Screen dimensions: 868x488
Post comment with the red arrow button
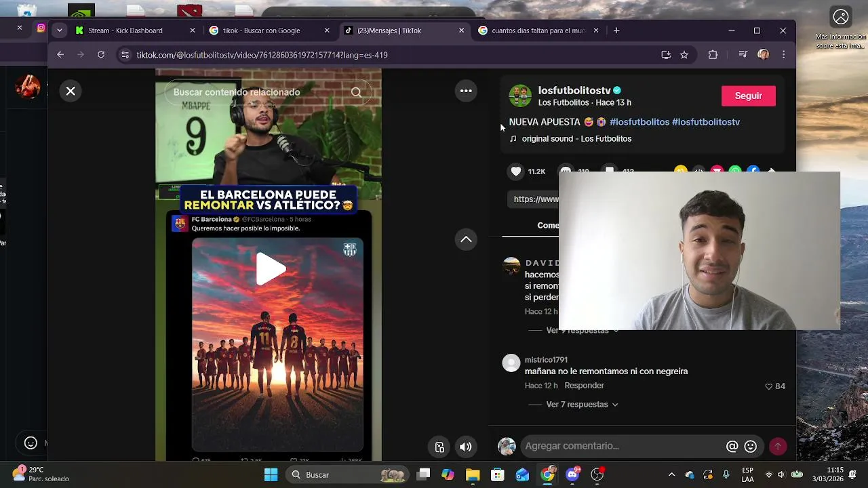[778, 446]
